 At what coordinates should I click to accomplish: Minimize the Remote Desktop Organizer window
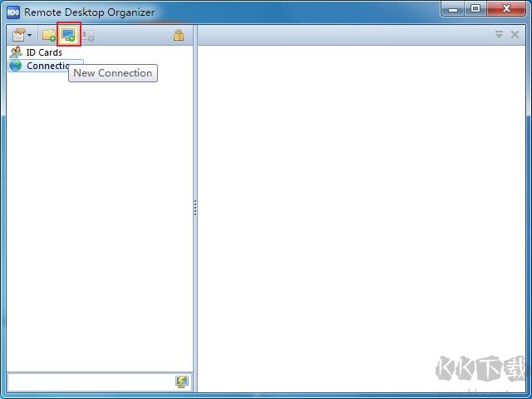pos(454,9)
